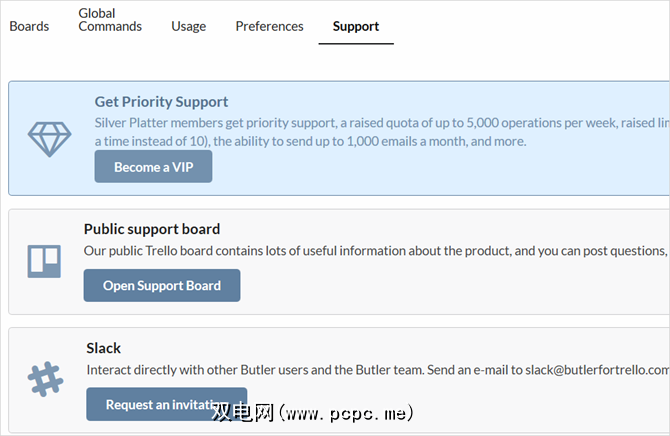670x436 pixels.
Task: Click the Get Priority Support heading
Action: click(161, 101)
